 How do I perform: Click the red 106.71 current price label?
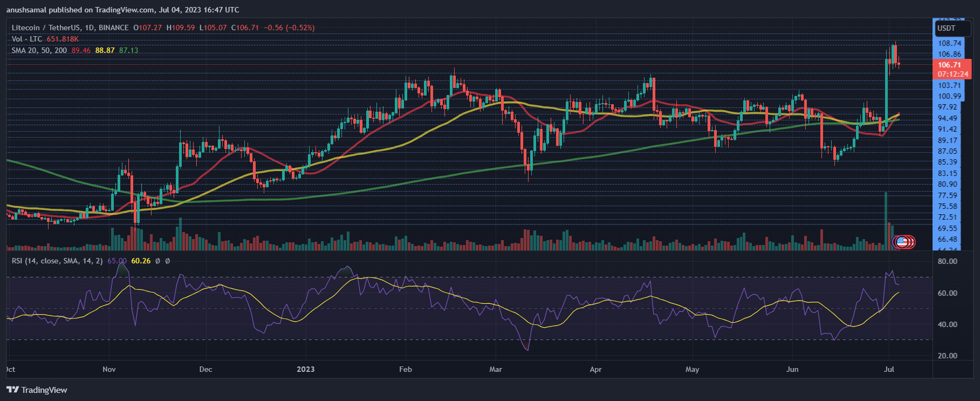pyautogui.click(x=949, y=65)
